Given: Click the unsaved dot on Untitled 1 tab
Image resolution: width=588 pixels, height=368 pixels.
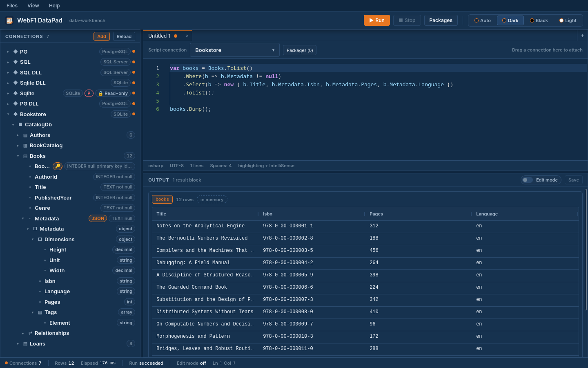Looking at the screenshot, I should (176, 36).
